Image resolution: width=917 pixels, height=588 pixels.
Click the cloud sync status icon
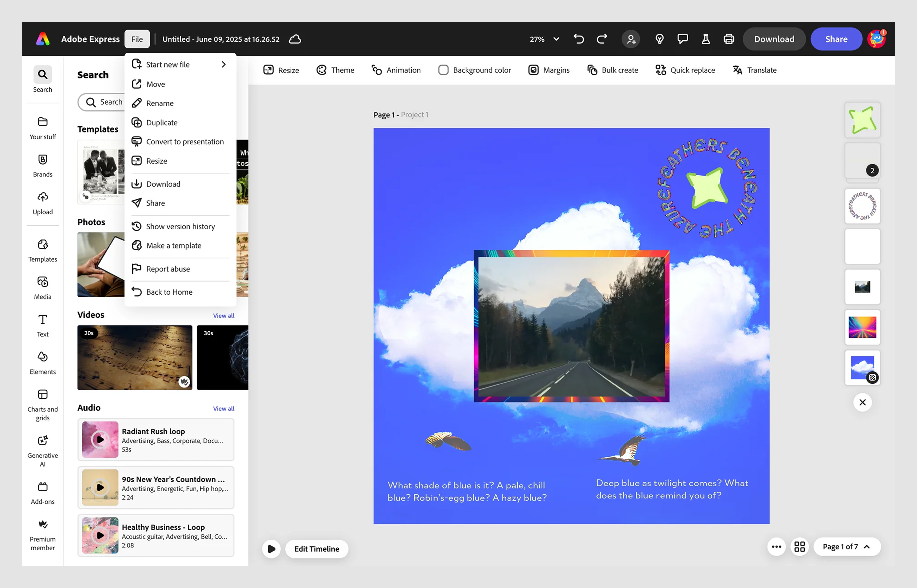tap(295, 39)
